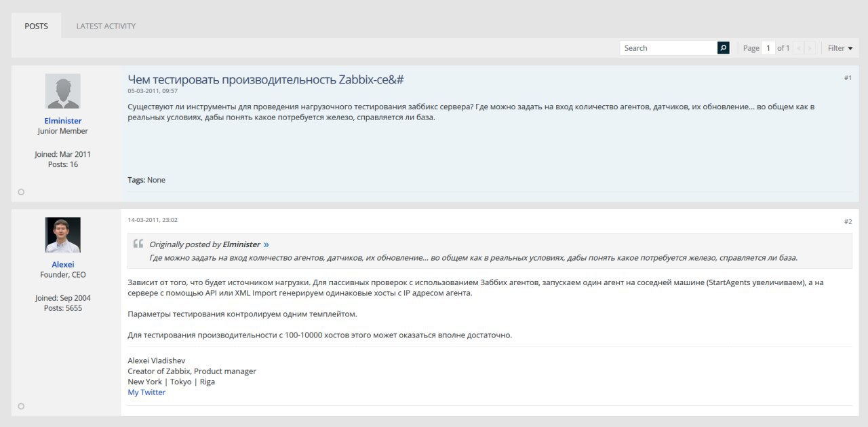This screenshot has width=868, height=427.
Task: Click the #2 post permalink
Action: click(x=848, y=222)
